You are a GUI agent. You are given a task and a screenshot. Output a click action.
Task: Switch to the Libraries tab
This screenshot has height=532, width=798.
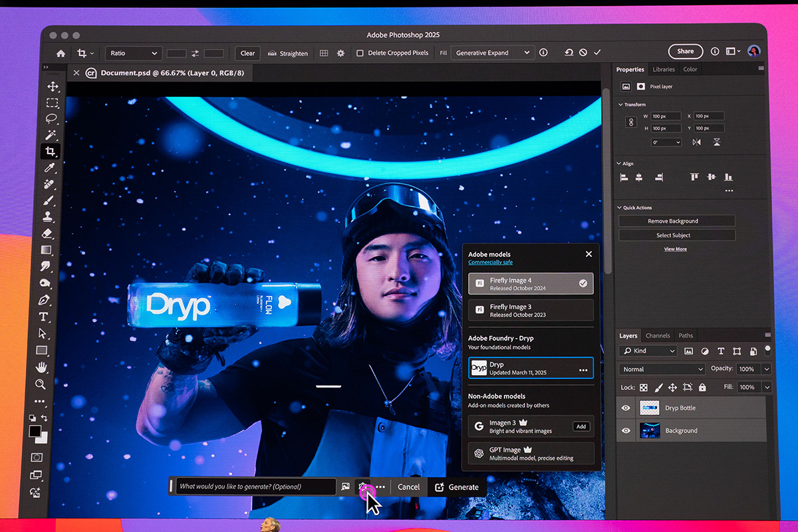tap(664, 69)
